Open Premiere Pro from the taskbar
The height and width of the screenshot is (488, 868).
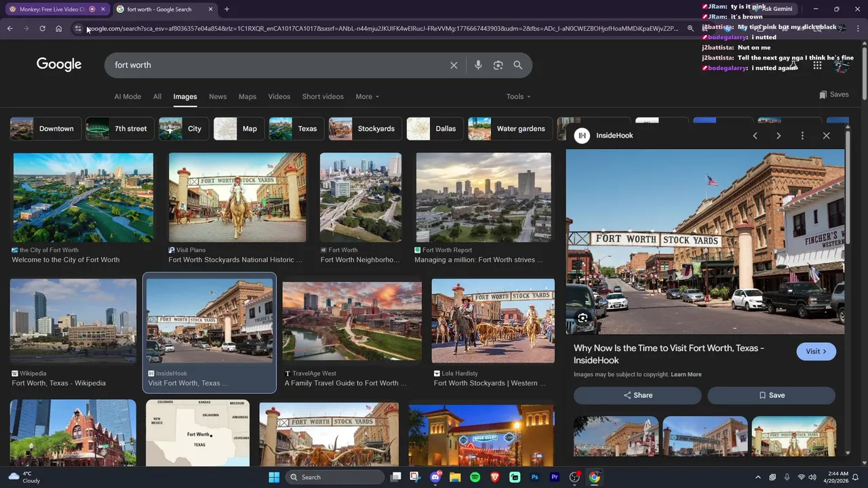[554, 477]
